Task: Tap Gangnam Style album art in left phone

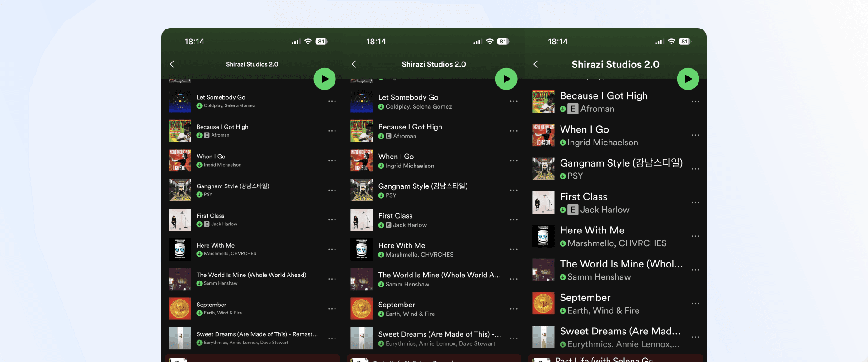Action: pos(180,190)
